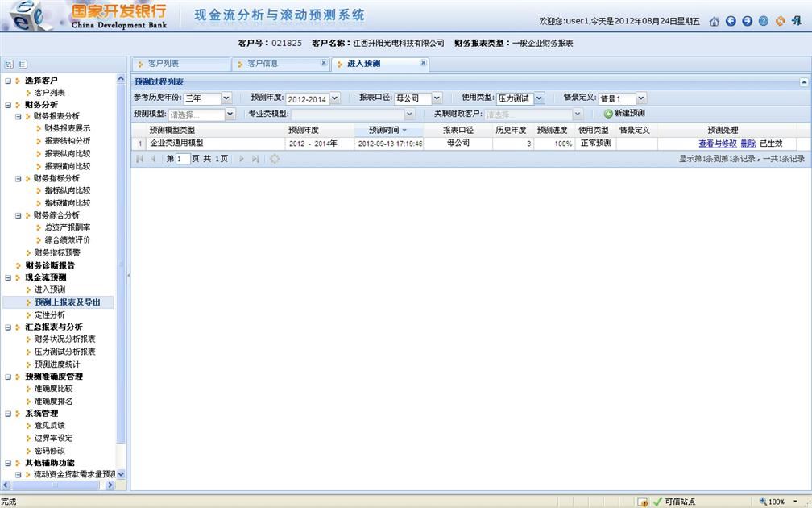812x508 pixels.
Task: Open 财务诊断报告 in sidebar
Action: coord(50,265)
